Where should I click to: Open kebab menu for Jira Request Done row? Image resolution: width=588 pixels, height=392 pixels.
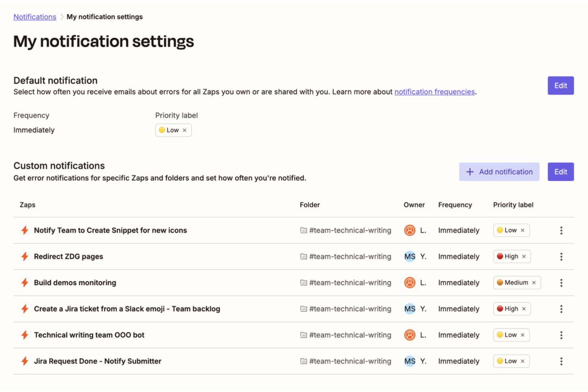561,361
